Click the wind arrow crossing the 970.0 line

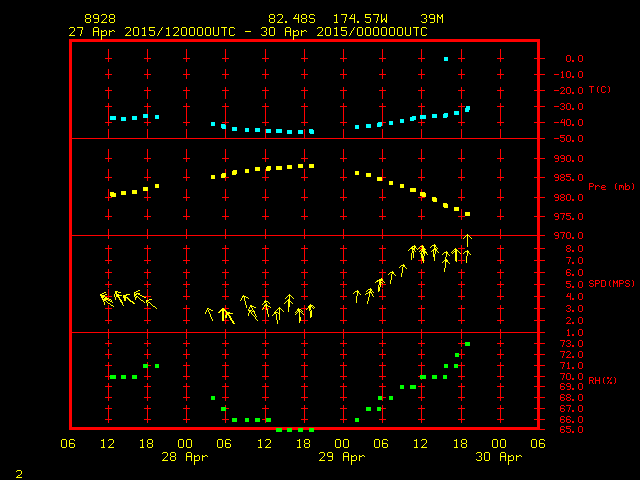pyautogui.click(x=468, y=240)
